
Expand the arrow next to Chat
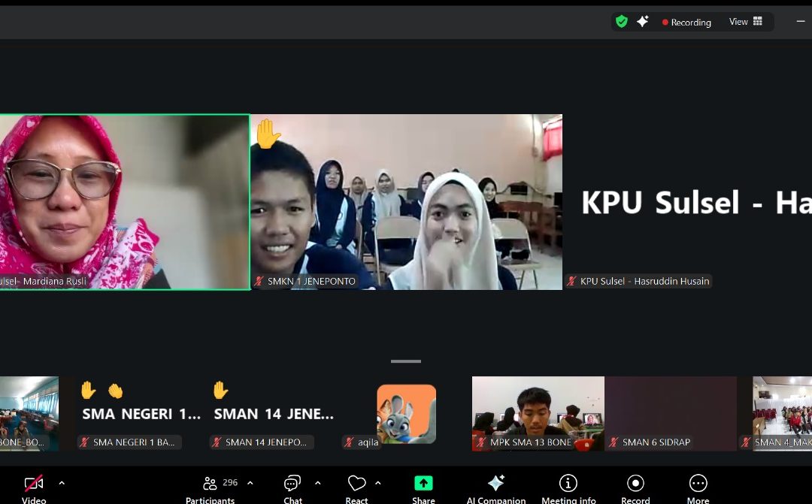(x=317, y=483)
